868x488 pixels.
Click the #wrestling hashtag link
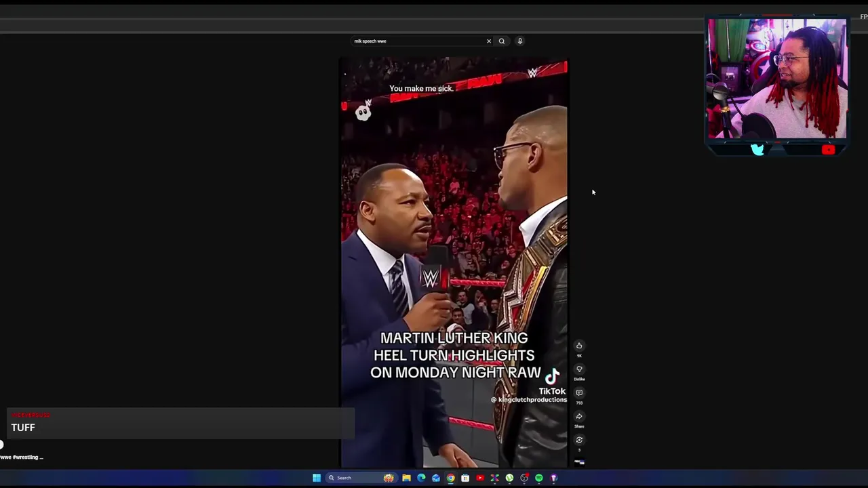26,457
